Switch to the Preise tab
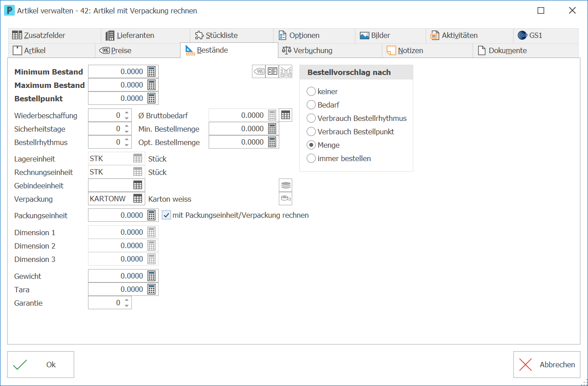The width and height of the screenshot is (588, 386). pos(138,50)
